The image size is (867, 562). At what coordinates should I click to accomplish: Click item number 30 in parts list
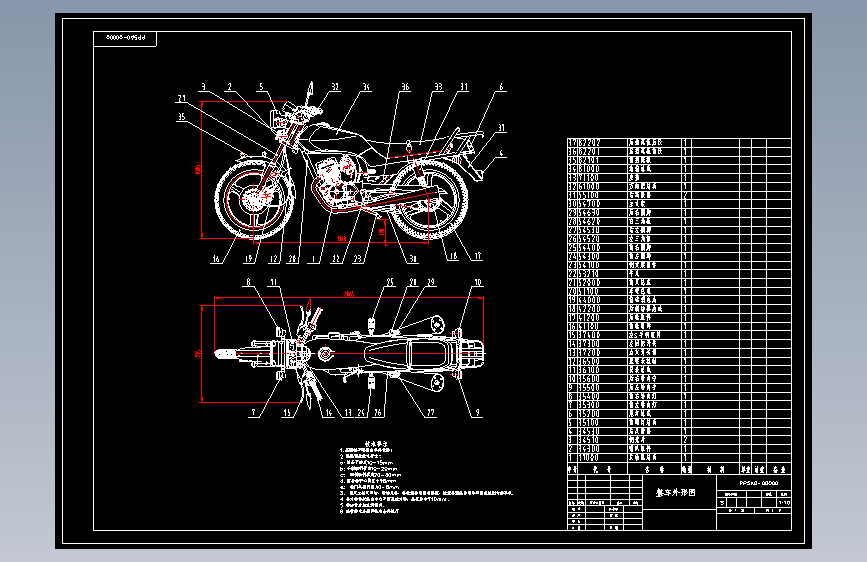[572, 204]
